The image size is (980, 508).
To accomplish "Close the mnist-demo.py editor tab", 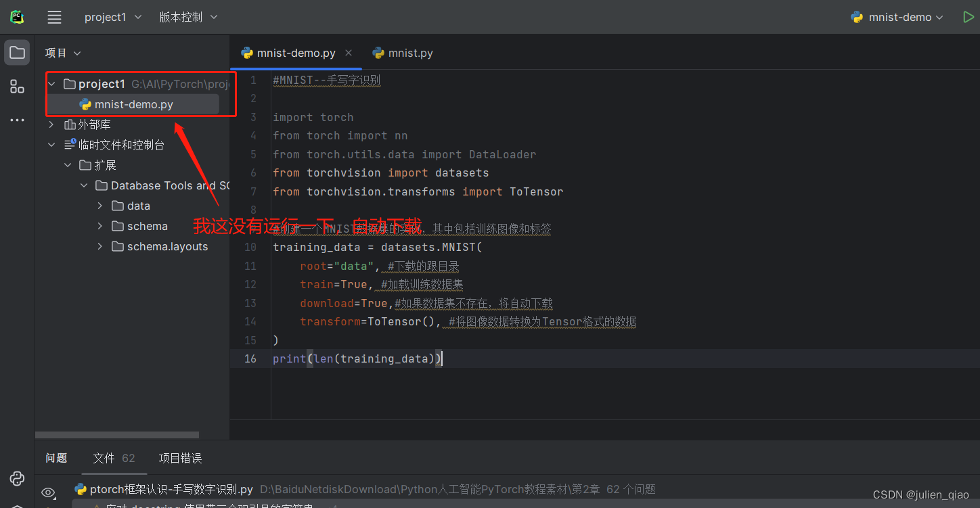I will [x=349, y=53].
